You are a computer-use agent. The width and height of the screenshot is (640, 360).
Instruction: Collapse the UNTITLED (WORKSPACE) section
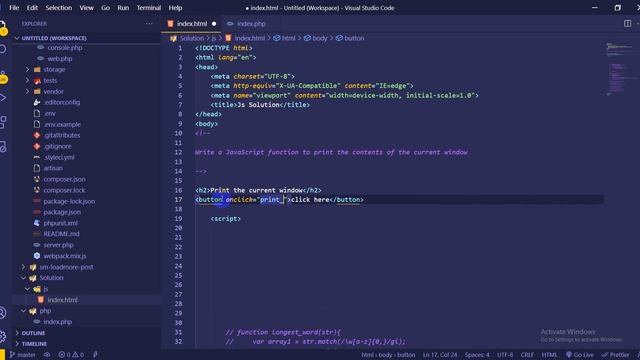54,38
